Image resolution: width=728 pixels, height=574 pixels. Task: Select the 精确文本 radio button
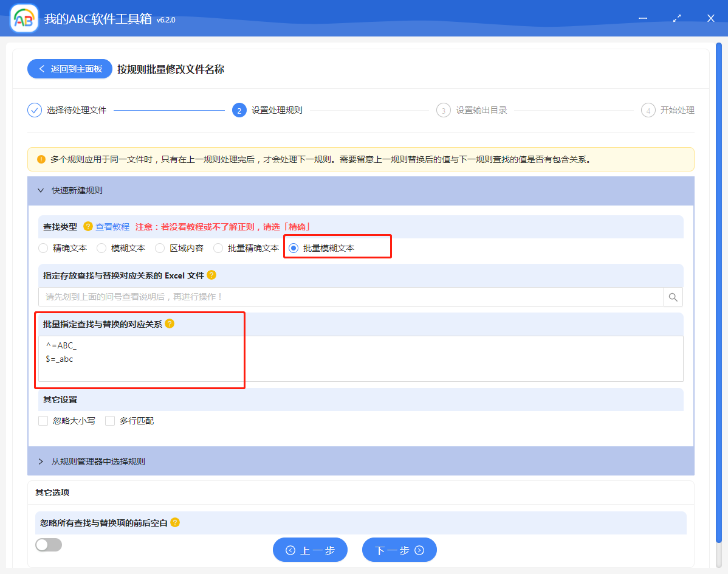pos(43,247)
